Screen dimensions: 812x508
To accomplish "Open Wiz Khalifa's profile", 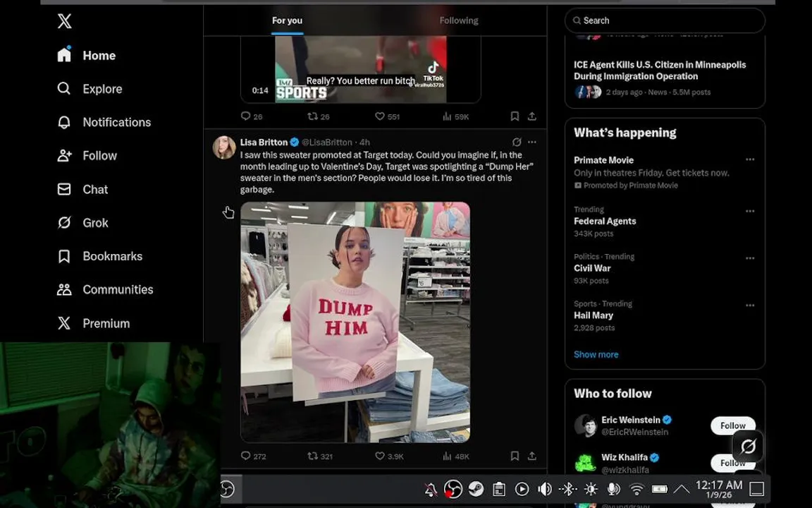I will coord(625,457).
